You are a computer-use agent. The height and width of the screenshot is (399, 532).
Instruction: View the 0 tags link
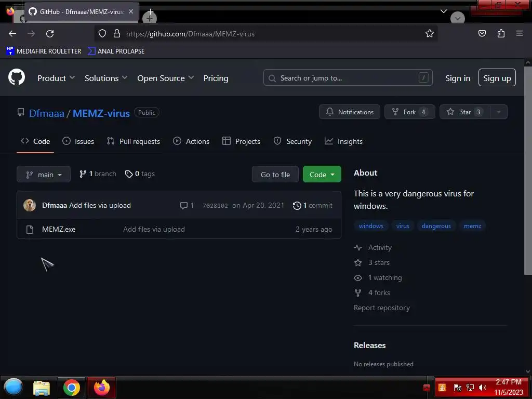click(x=140, y=174)
